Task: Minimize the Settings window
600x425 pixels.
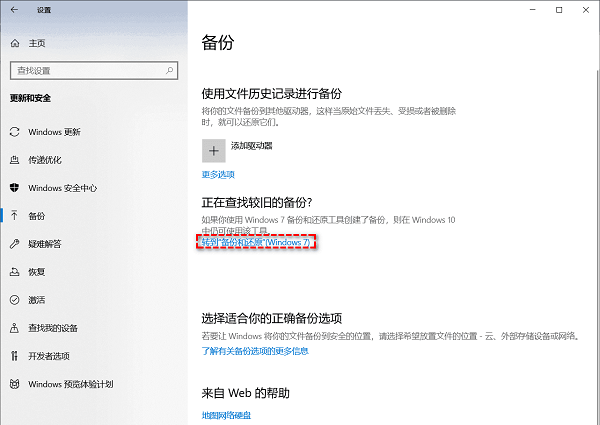Action: (x=532, y=10)
